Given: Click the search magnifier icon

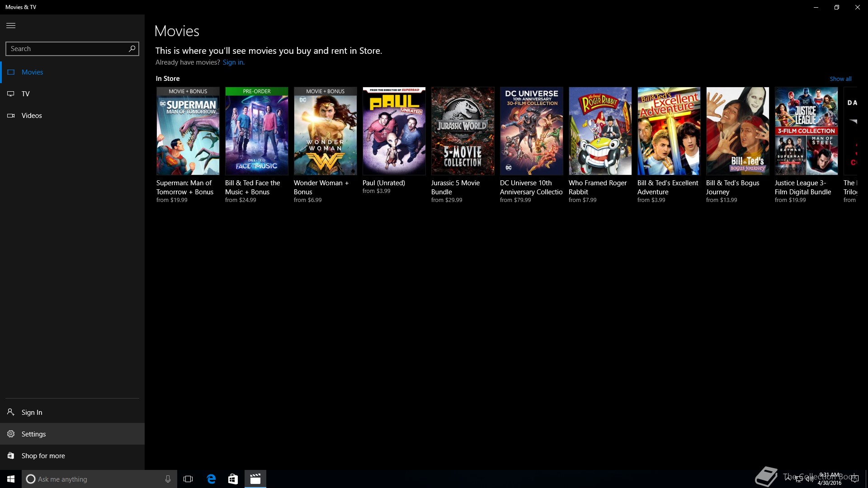Looking at the screenshot, I should click(x=132, y=48).
